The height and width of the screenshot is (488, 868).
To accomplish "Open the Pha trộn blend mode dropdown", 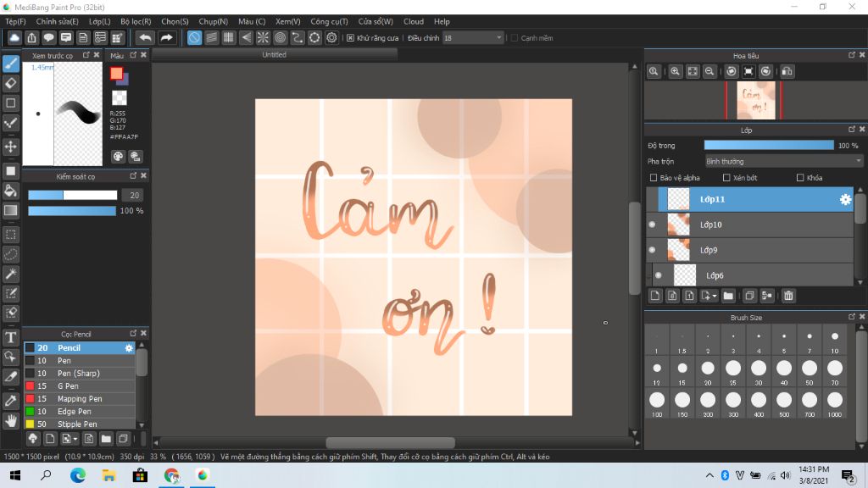I will point(783,162).
